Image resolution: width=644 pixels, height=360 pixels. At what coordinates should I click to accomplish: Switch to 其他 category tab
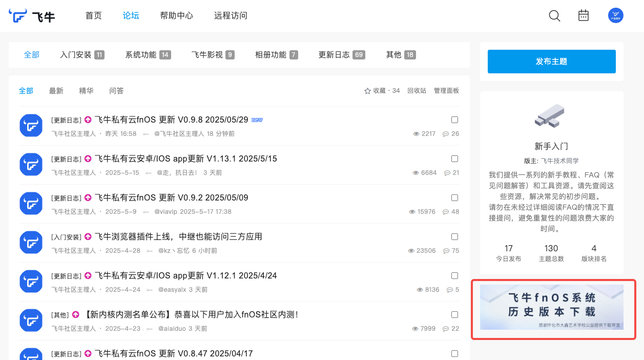coord(401,54)
